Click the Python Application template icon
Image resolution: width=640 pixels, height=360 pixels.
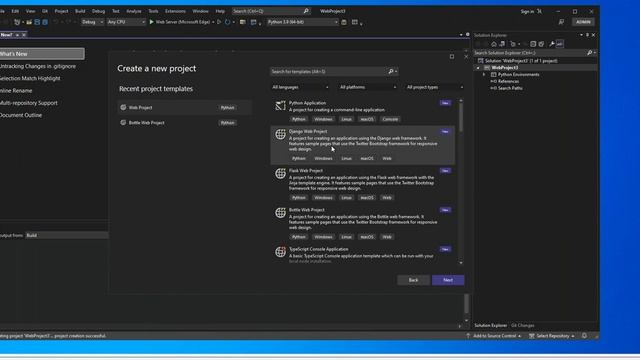(280, 106)
